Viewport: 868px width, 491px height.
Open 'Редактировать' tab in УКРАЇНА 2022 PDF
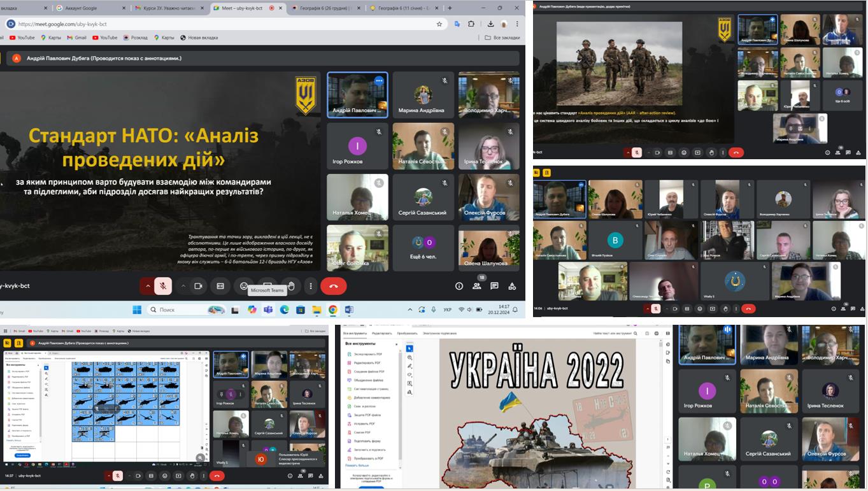(381, 334)
